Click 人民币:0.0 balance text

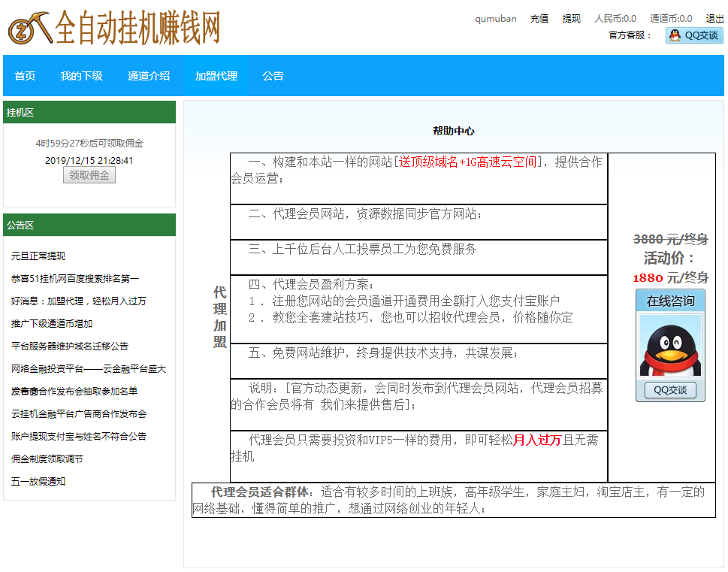point(615,19)
